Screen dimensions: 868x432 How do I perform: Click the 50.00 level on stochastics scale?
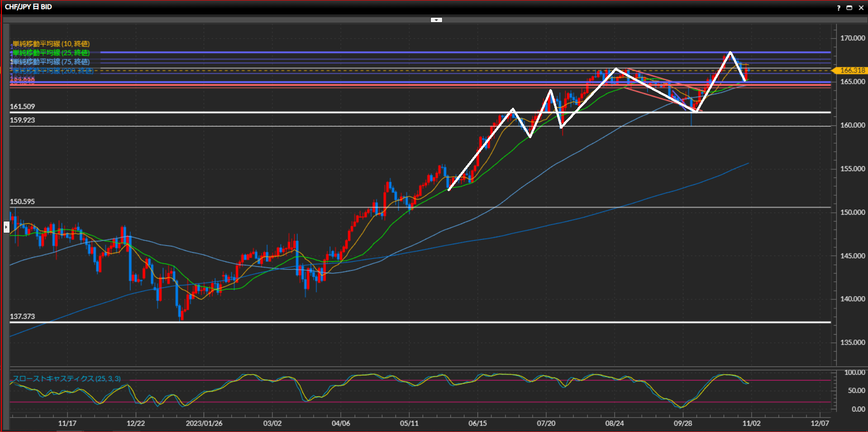click(856, 390)
